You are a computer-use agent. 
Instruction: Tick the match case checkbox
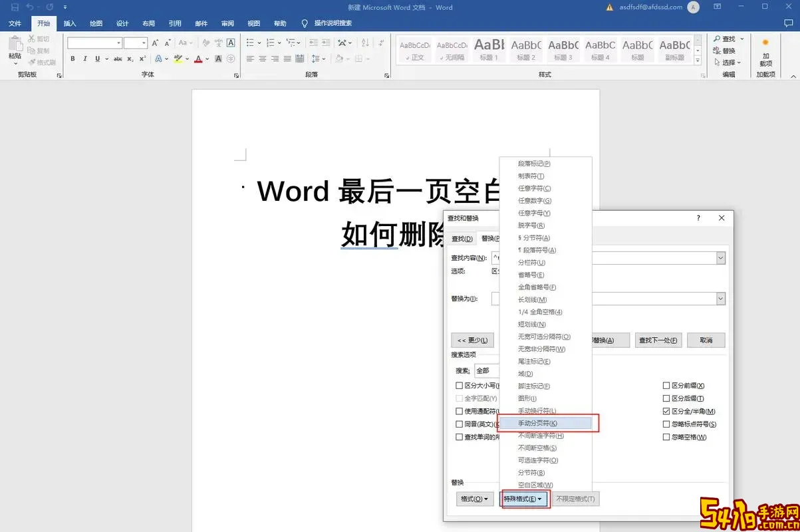click(459, 386)
